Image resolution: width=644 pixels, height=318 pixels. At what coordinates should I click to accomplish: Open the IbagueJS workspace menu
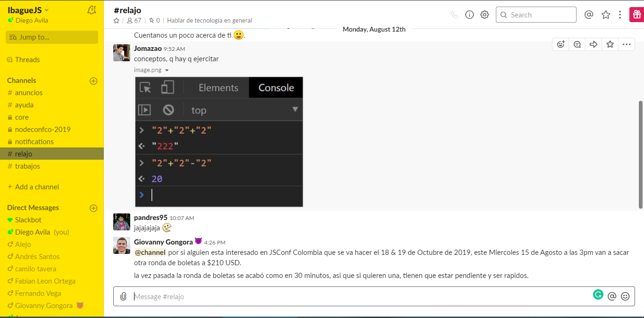(28, 10)
